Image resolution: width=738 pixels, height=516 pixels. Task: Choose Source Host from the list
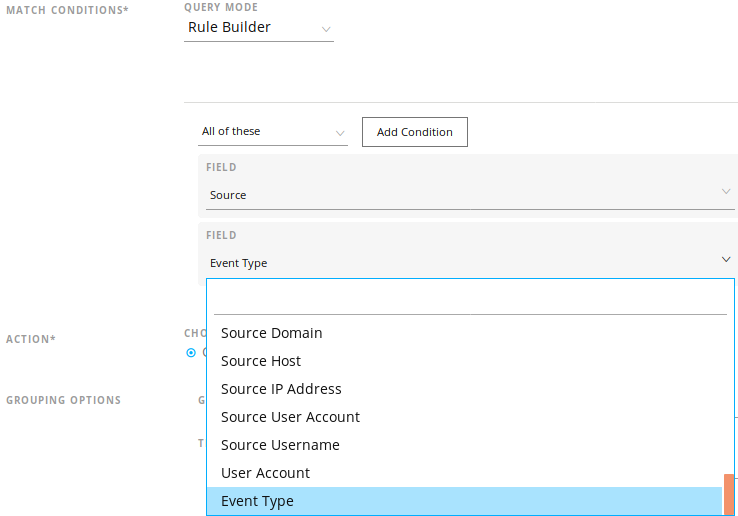[261, 361]
